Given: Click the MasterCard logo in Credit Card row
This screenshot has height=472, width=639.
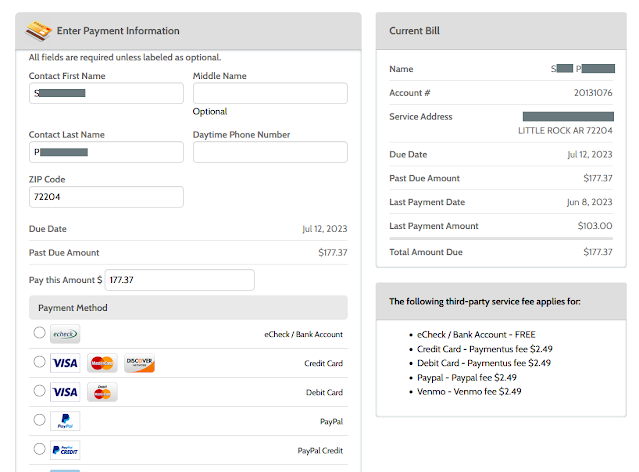Looking at the screenshot, I should pyautogui.click(x=102, y=363).
